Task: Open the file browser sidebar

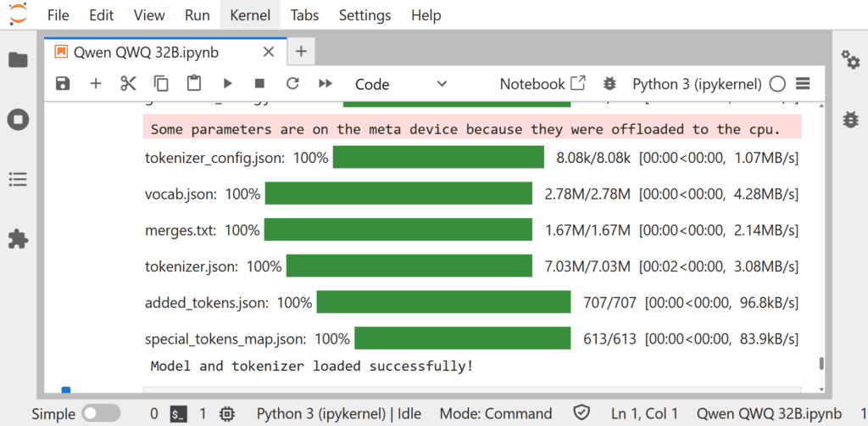Action: click(18, 60)
